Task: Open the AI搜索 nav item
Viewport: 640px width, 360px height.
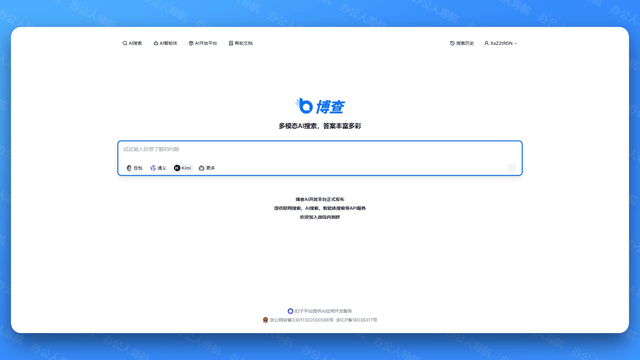Action: click(132, 43)
